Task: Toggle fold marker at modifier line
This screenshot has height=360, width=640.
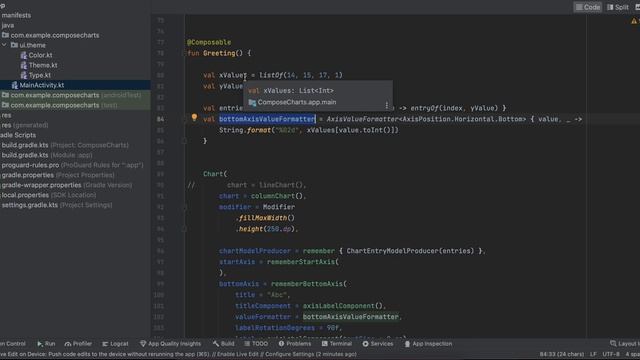Action: click(184, 207)
